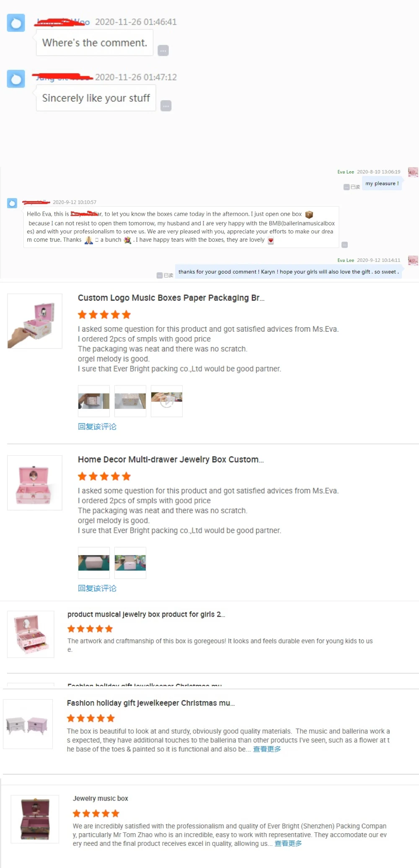Open options icon next to "Sincerely like your stuff"
419x868 pixels.
click(x=166, y=106)
